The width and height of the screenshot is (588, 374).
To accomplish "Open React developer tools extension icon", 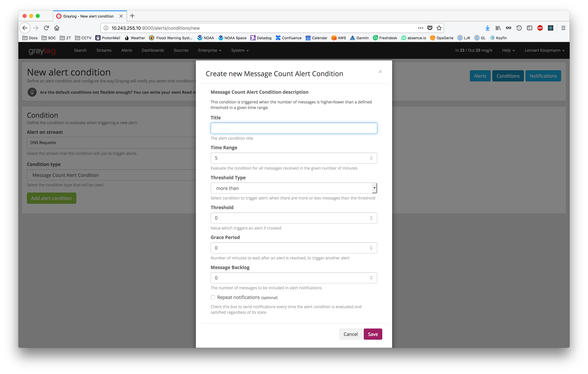I will 550,28.
